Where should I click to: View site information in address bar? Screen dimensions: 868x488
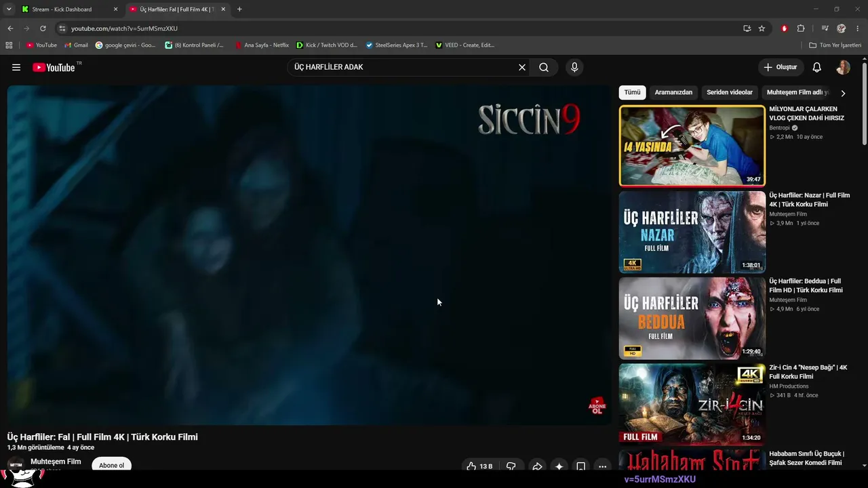click(62, 28)
